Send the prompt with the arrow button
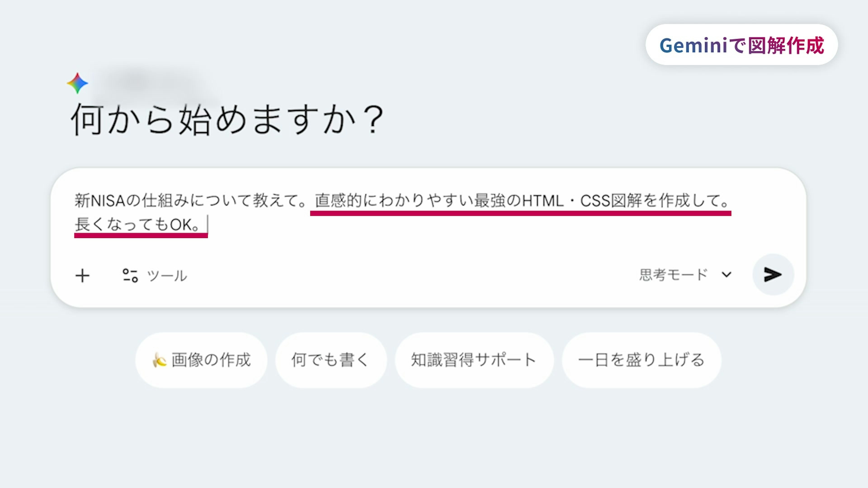This screenshot has width=868, height=488. [773, 274]
